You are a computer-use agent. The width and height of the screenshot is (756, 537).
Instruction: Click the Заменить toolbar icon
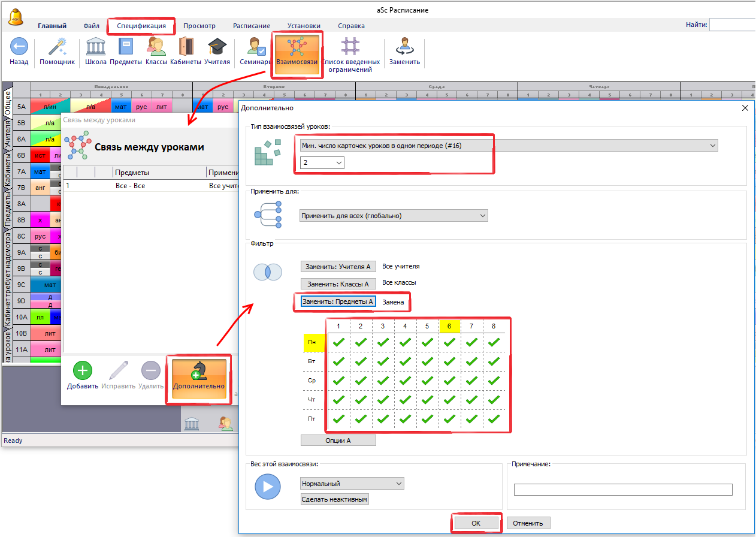(404, 47)
